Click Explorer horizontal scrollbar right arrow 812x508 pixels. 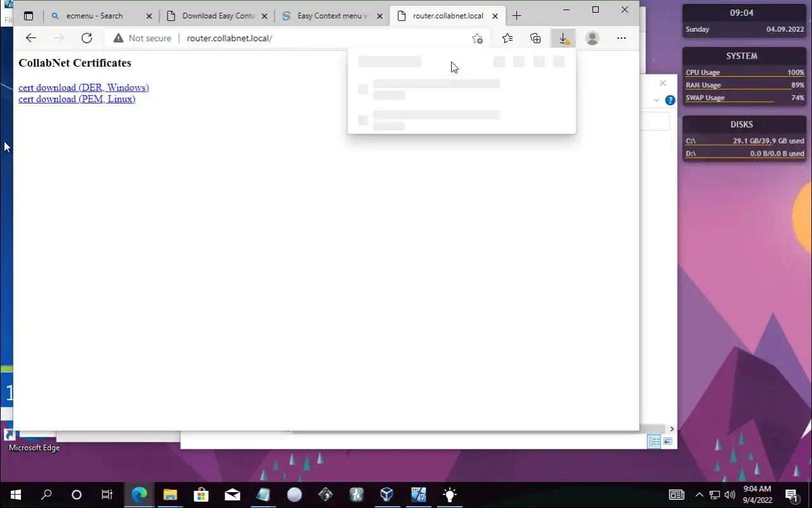(x=672, y=429)
